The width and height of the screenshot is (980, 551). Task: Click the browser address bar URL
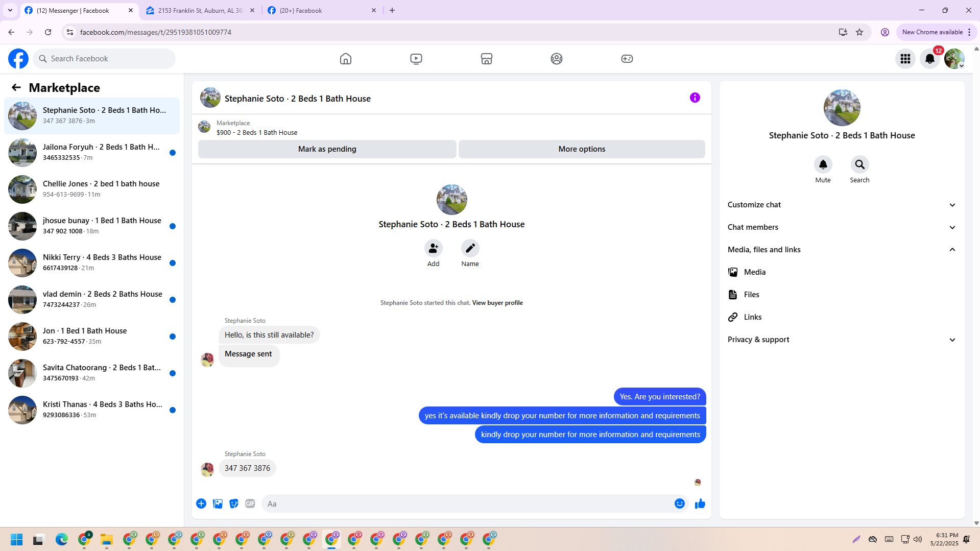coord(156,32)
